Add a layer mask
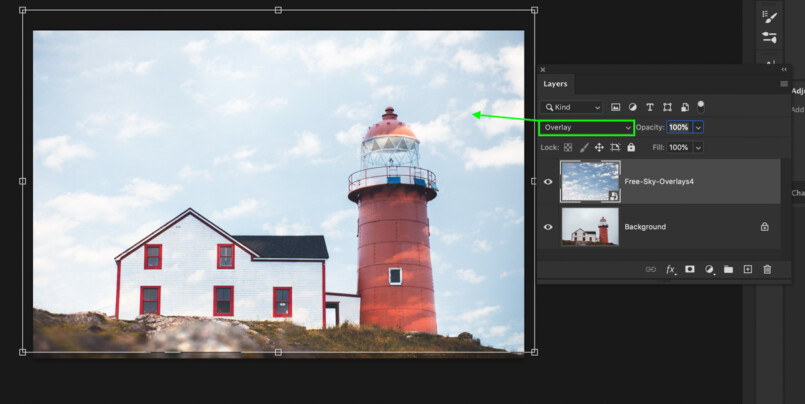805x404 pixels. click(690, 270)
